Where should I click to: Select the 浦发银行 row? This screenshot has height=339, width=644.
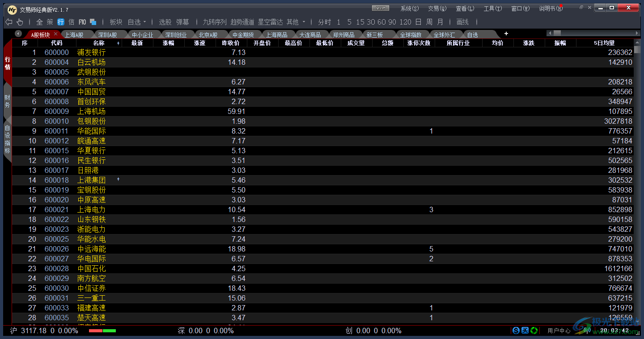tap(323, 52)
